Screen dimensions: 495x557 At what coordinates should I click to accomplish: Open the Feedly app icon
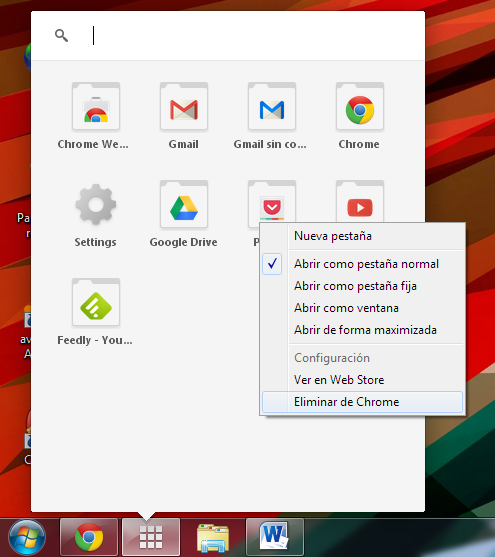coord(96,303)
